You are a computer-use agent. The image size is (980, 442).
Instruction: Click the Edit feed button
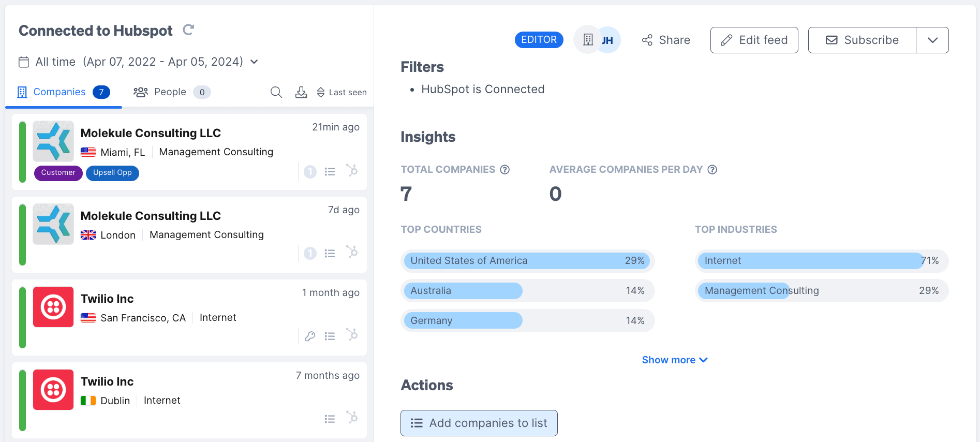click(x=754, y=40)
